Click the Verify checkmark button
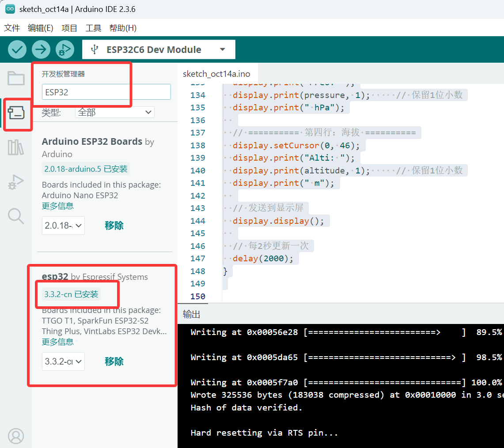The height and width of the screenshot is (448, 504). (x=17, y=49)
